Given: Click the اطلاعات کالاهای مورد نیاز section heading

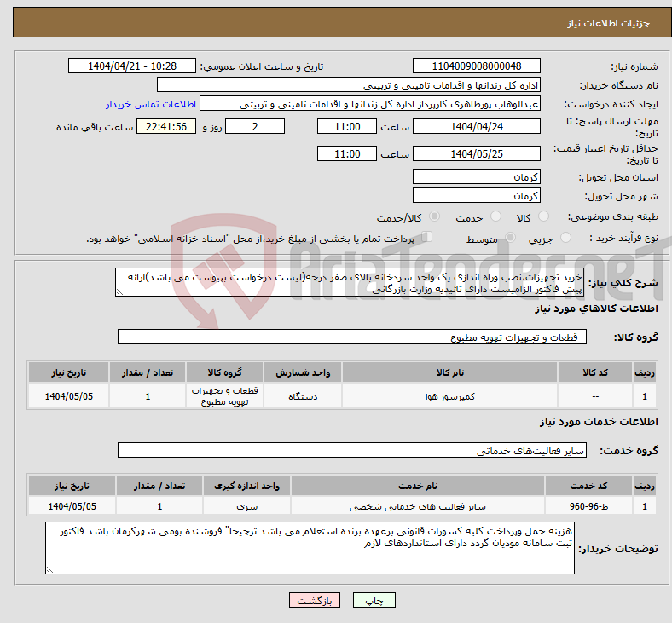Looking at the screenshot, I should coord(596,309).
